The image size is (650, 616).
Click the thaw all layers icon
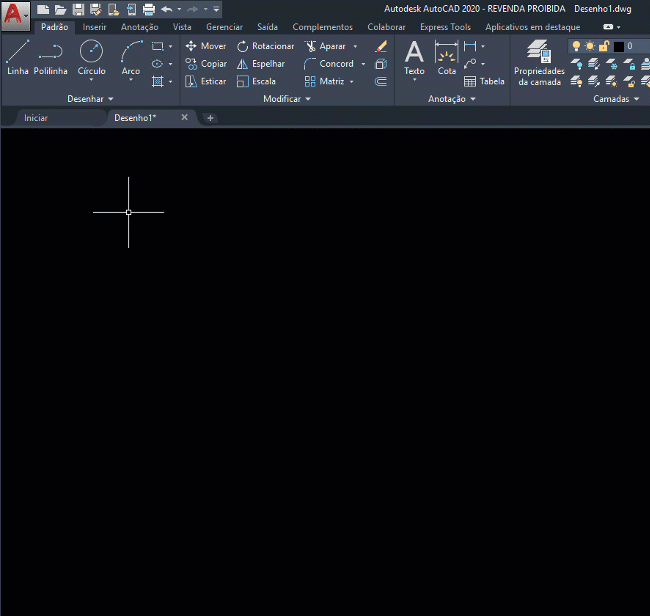[x=611, y=81]
